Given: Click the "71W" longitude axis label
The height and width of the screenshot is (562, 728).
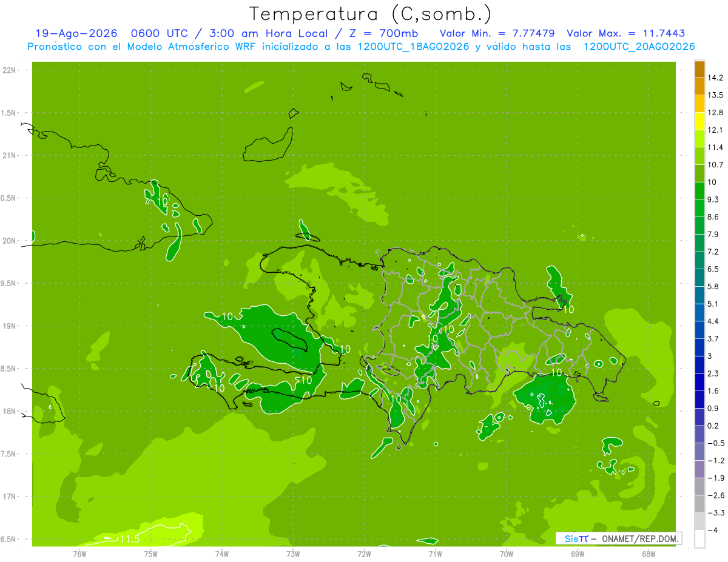Looking at the screenshot, I should 436,554.
